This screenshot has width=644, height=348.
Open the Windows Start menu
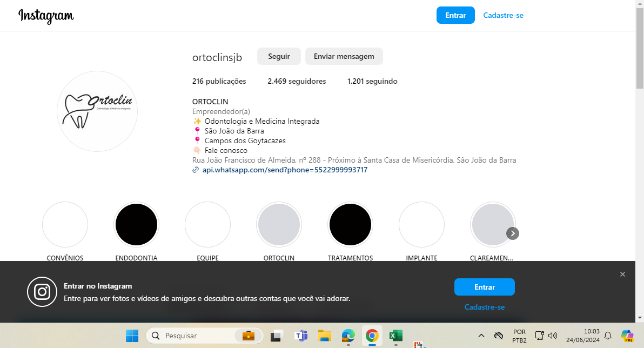(x=132, y=336)
